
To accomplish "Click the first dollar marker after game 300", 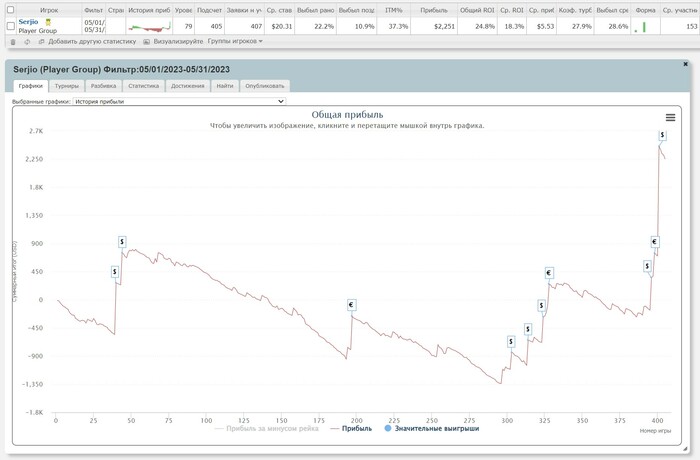I will pos(511,342).
